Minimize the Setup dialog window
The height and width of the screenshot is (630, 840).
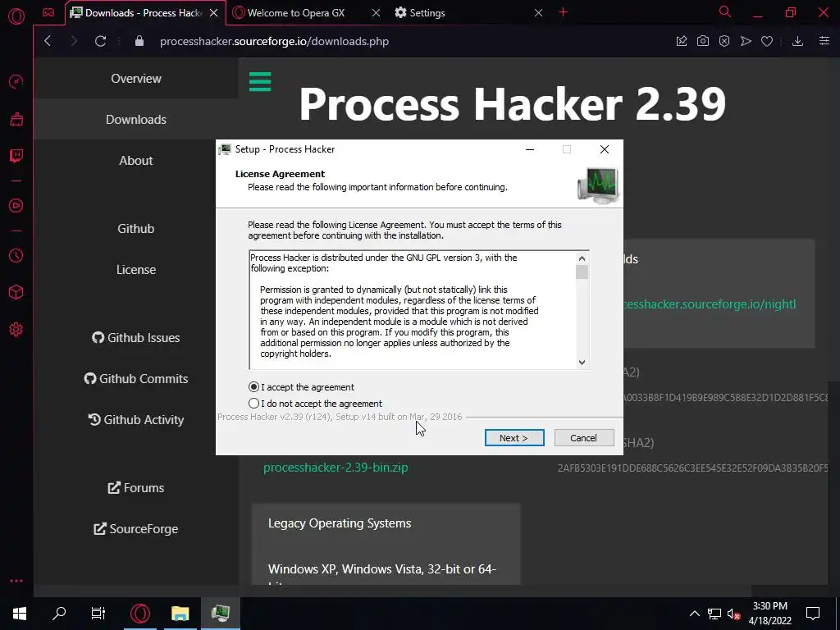(x=530, y=149)
